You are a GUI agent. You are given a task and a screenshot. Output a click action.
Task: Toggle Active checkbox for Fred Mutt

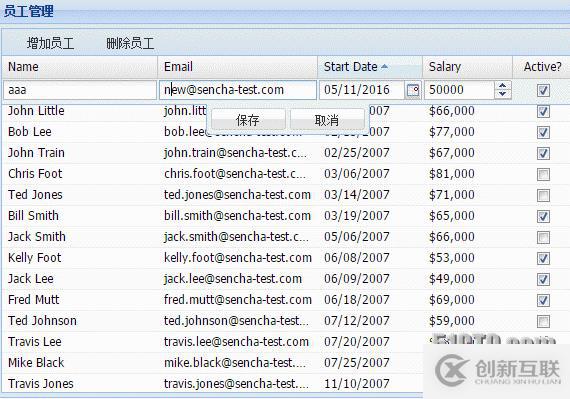click(543, 301)
